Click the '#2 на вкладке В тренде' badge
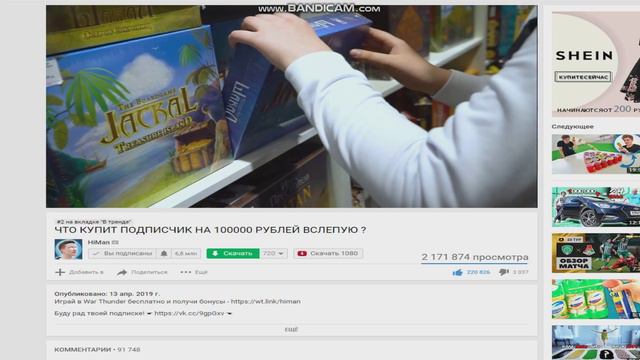640x360 pixels. point(94,222)
